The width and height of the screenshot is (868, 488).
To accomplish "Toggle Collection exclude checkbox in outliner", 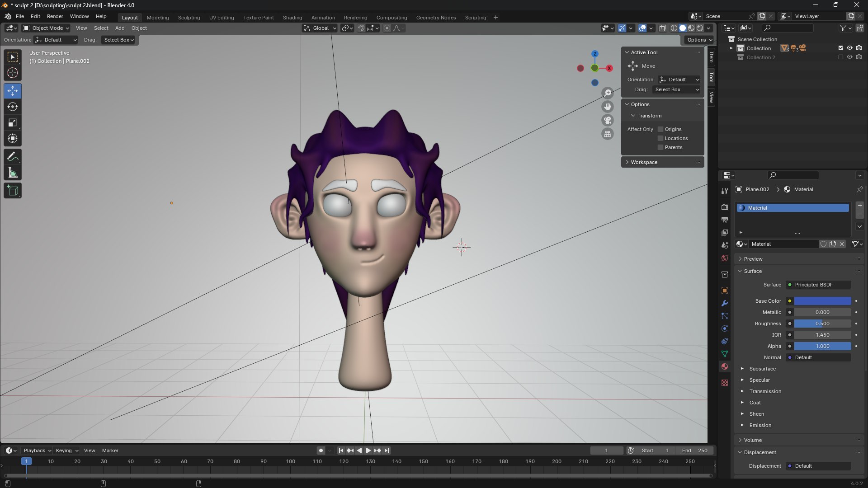I will pos(841,48).
